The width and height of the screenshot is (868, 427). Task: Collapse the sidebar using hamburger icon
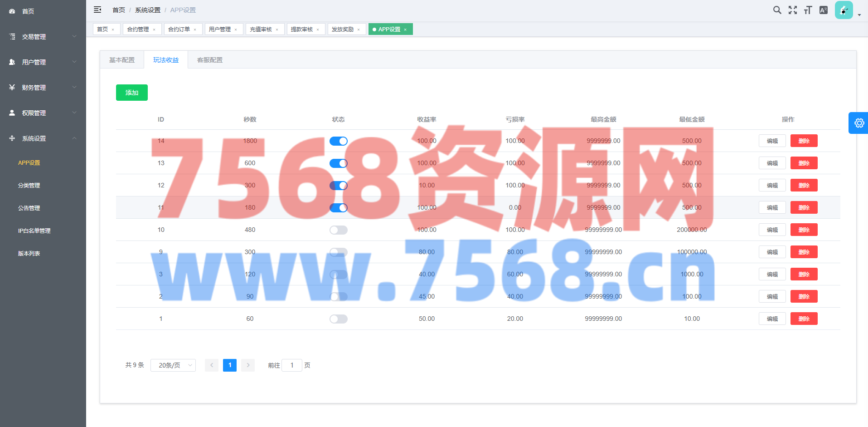click(x=97, y=10)
